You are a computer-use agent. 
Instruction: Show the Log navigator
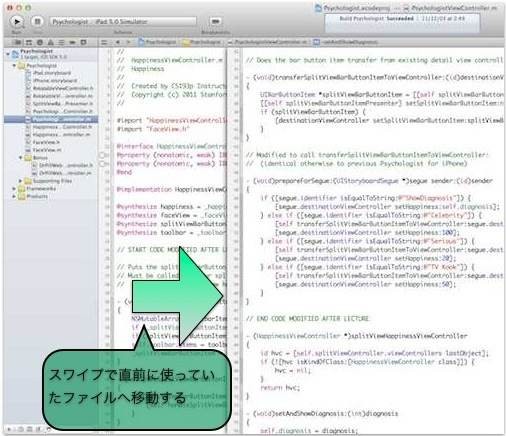click(83, 42)
